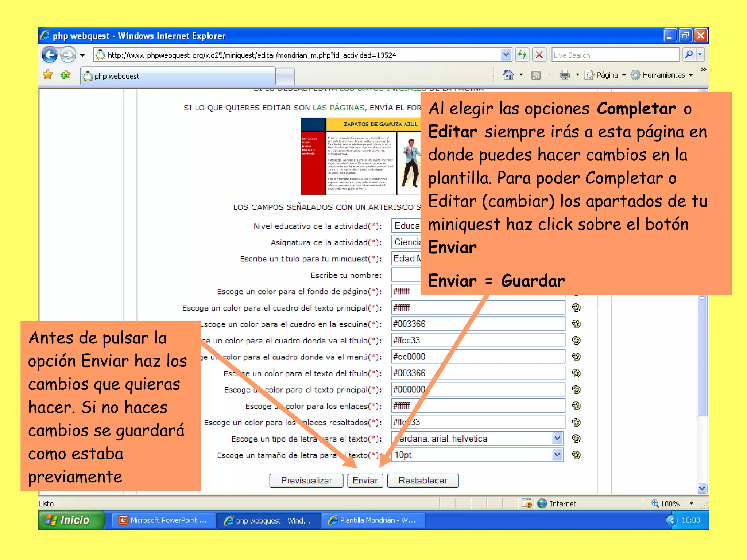Viewport: 747px width, 560px height.
Task: Click the Stop loading red X icon
Action: click(539, 55)
